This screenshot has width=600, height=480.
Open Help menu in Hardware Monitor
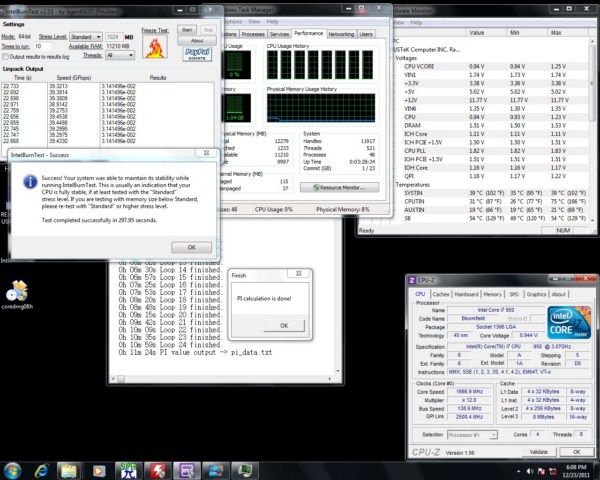(x=416, y=22)
